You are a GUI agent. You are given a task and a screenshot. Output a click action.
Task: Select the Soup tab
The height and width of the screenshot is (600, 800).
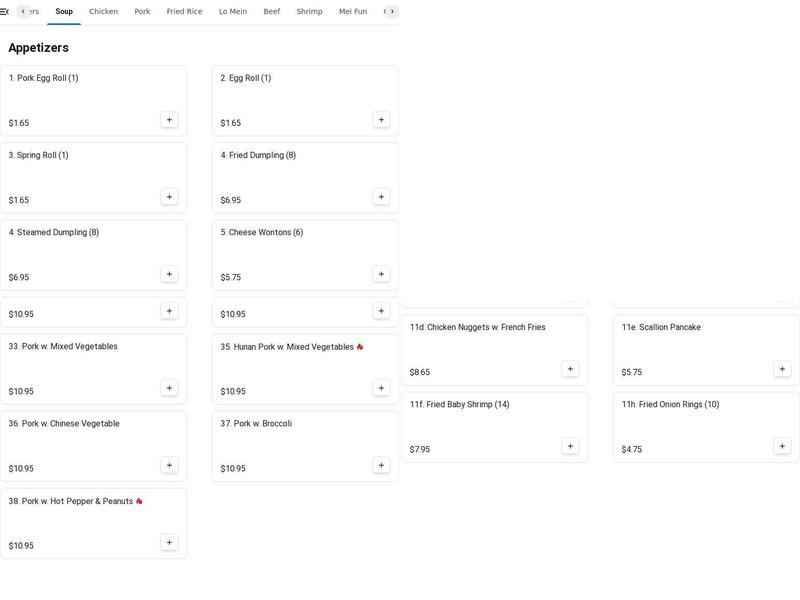[63, 12]
